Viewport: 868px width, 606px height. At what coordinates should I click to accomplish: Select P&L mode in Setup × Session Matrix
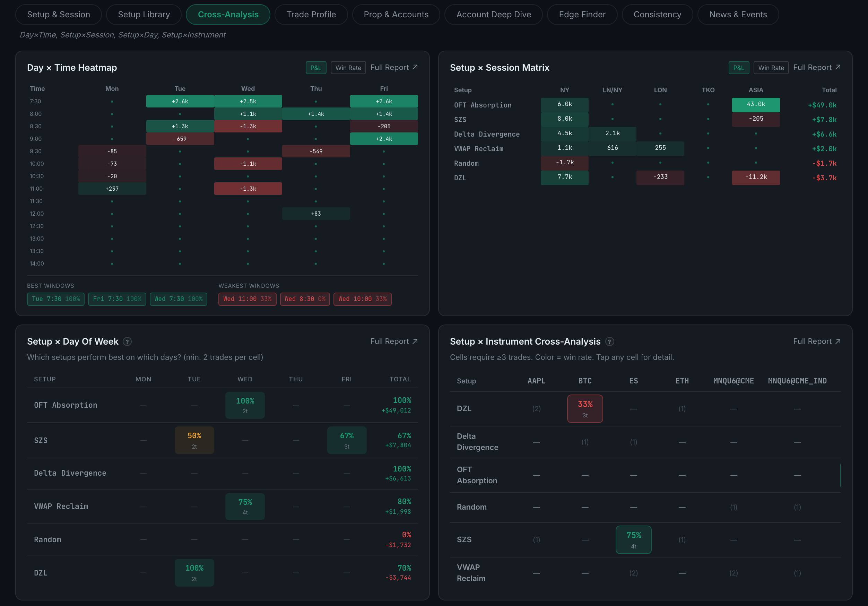(738, 68)
